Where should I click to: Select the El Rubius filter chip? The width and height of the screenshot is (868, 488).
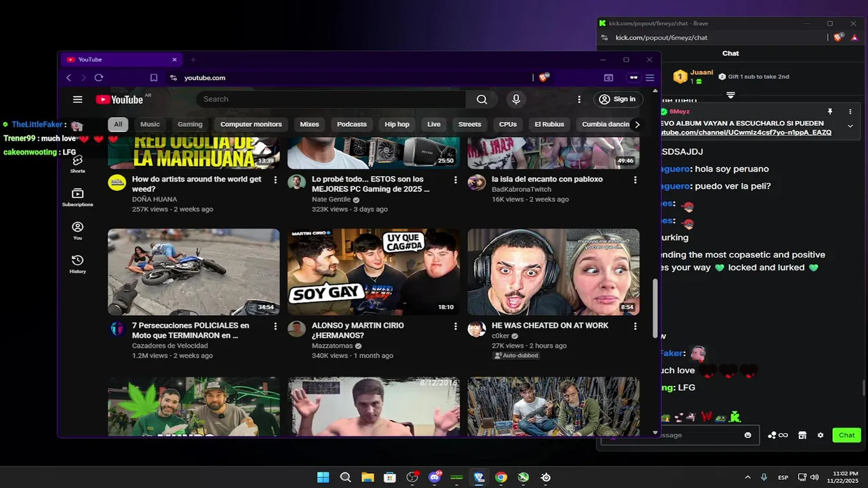(x=549, y=124)
